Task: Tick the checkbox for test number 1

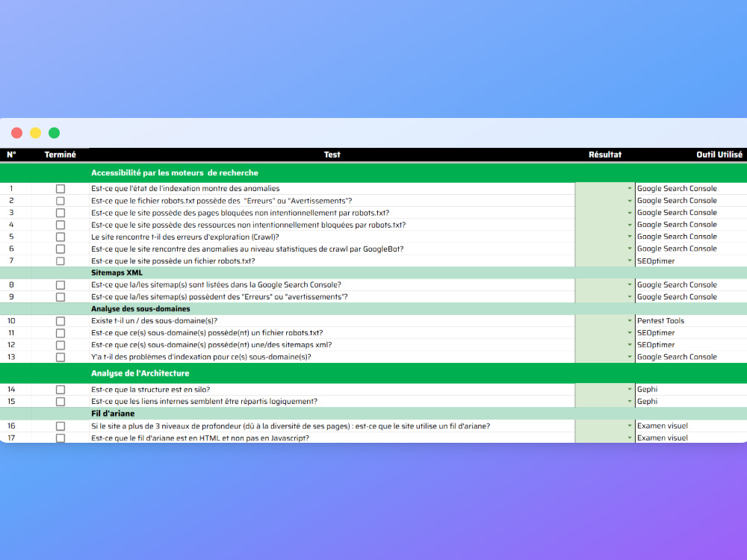Action: point(61,189)
